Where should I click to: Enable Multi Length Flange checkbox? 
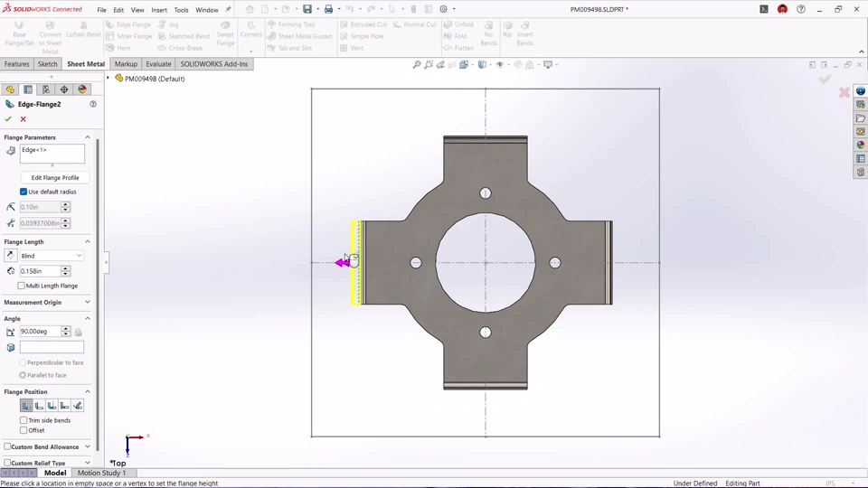(22, 286)
